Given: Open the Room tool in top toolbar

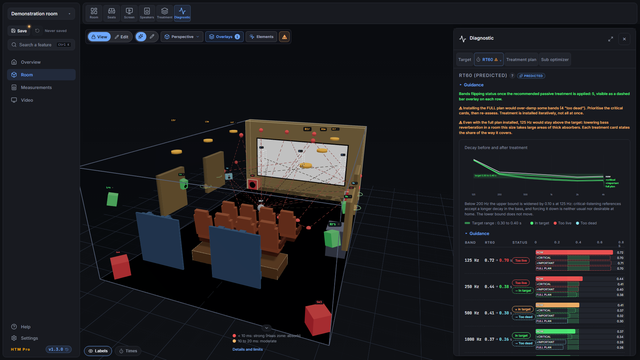Looking at the screenshot, I should tap(94, 13).
